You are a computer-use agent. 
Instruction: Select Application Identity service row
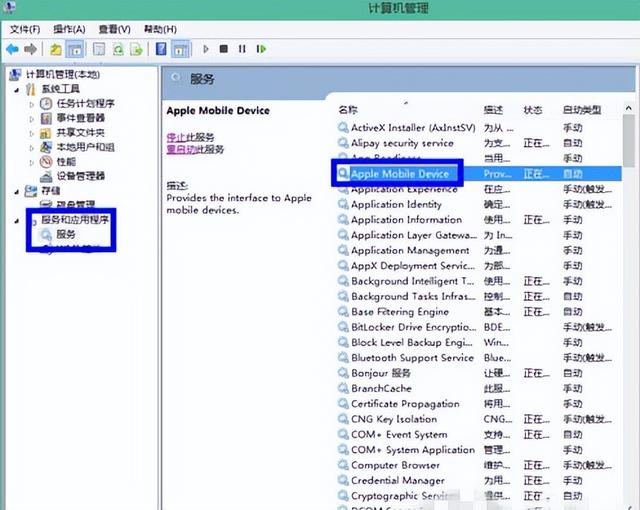(480, 204)
